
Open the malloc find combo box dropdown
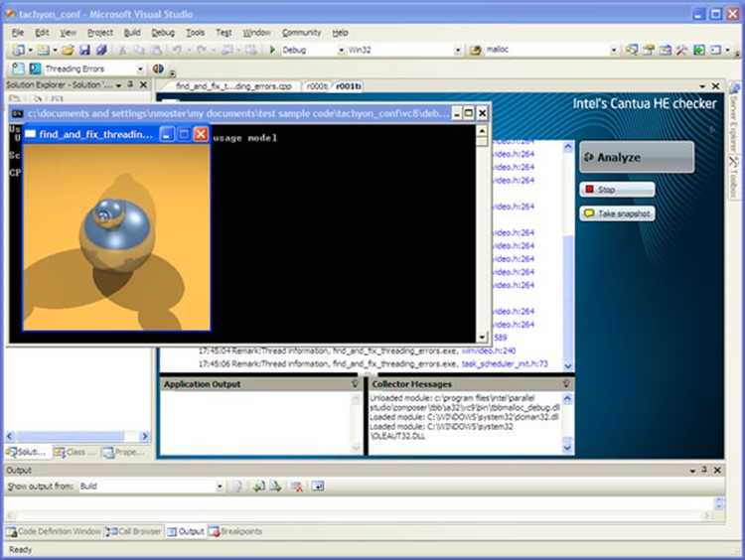pos(614,50)
